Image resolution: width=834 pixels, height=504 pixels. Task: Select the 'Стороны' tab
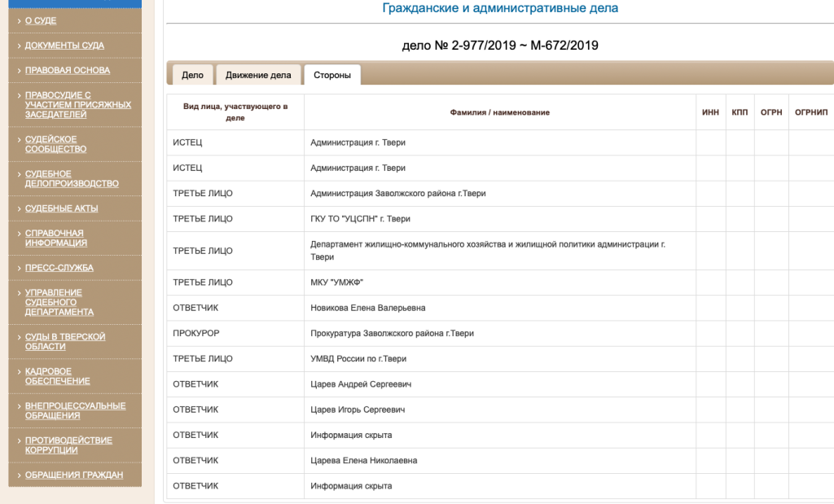tap(332, 75)
